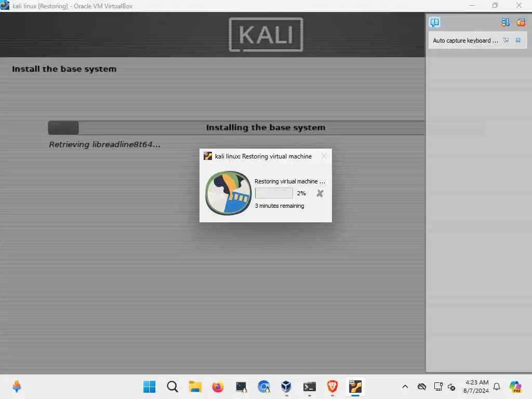Launch Copilot preview from the taskbar
The image size is (532, 399).
point(515,387)
